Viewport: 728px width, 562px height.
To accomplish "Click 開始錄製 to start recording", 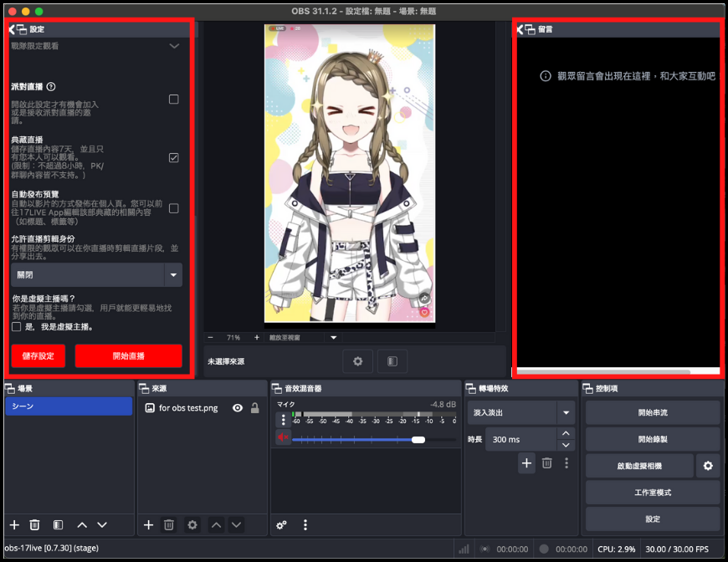I will pos(653,438).
